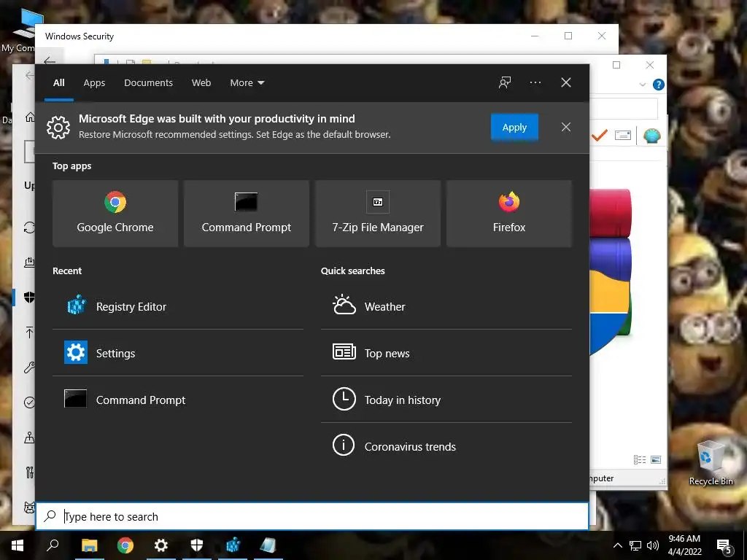Select the Recycle Bin desktop icon
The height and width of the screenshot is (560, 747).
click(x=711, y=463)
